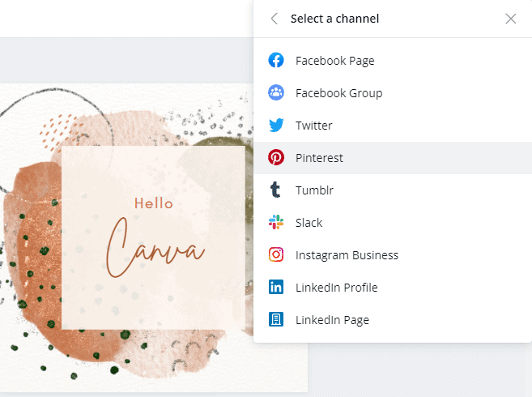Choose Facebook Group as channel
Image resolution: width=532 pixels, height=397 pixels.
pyautogui.click(x=393, y=92)
